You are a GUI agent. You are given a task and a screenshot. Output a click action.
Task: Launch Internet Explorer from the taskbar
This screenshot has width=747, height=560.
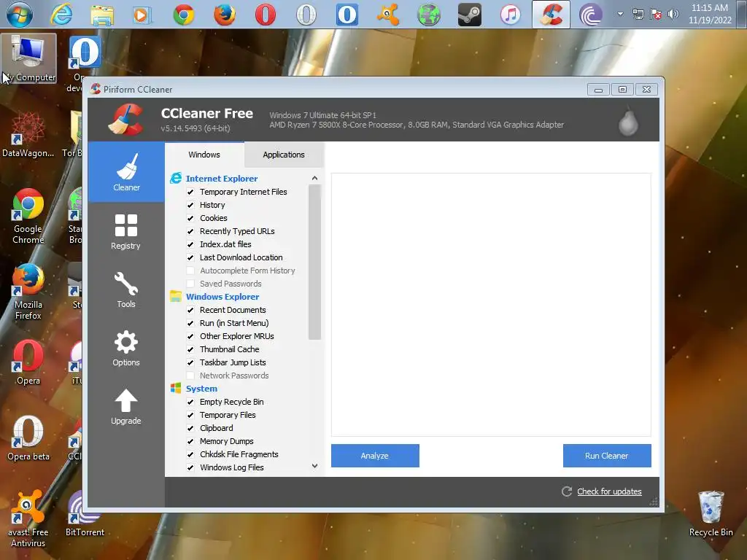tap(61, 15)
